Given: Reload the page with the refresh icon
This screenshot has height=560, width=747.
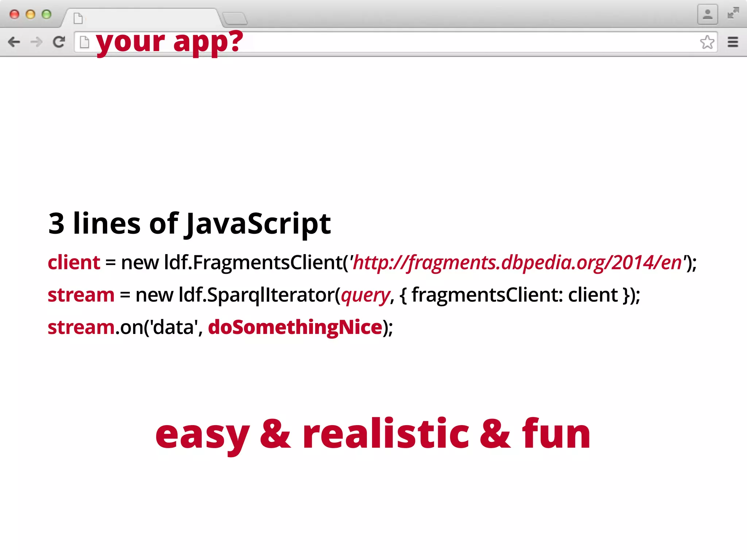Looking at the screenshot, I should click(x=59, y=42).
